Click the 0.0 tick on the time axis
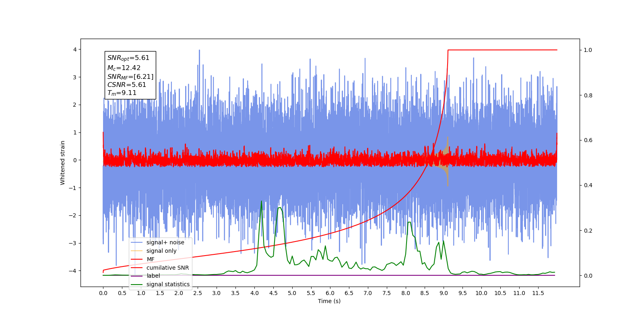The height and width of the screenshot is (322, 644). pos(103,293)
